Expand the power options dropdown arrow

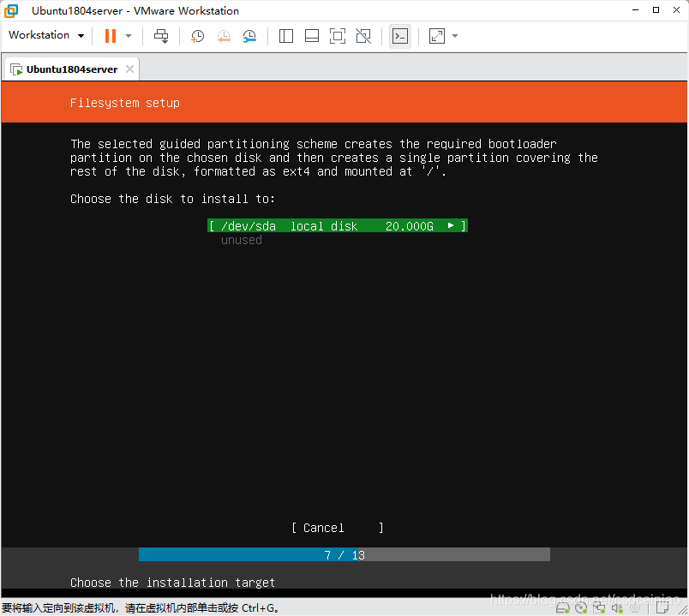(x=129, y=36)
